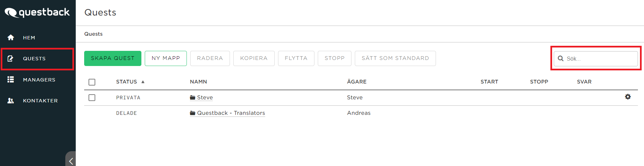
Task: Click the Questback - Translators folder icon
Action: [x=193, y=113]
